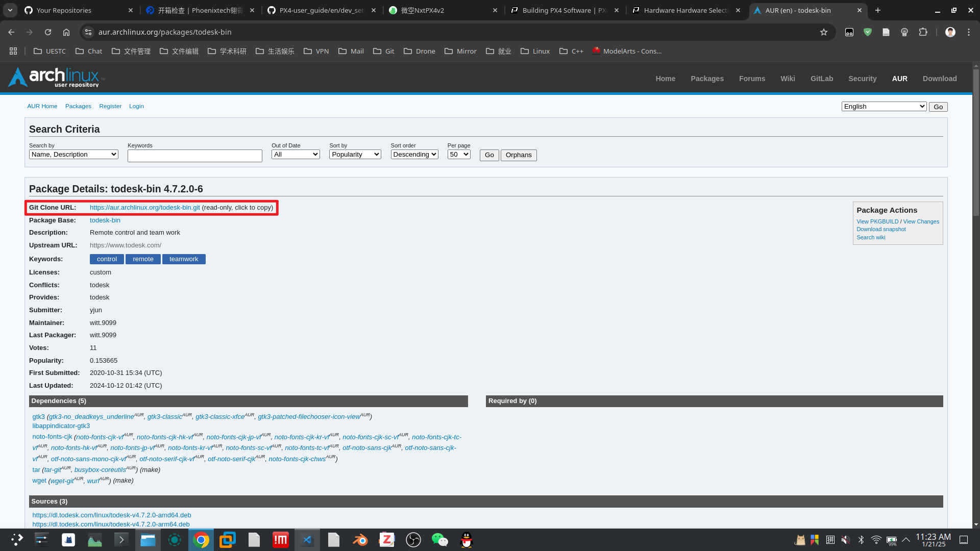Open OBS Studio from the taskbar
The image size is (980, 551).
pos(413,540)
